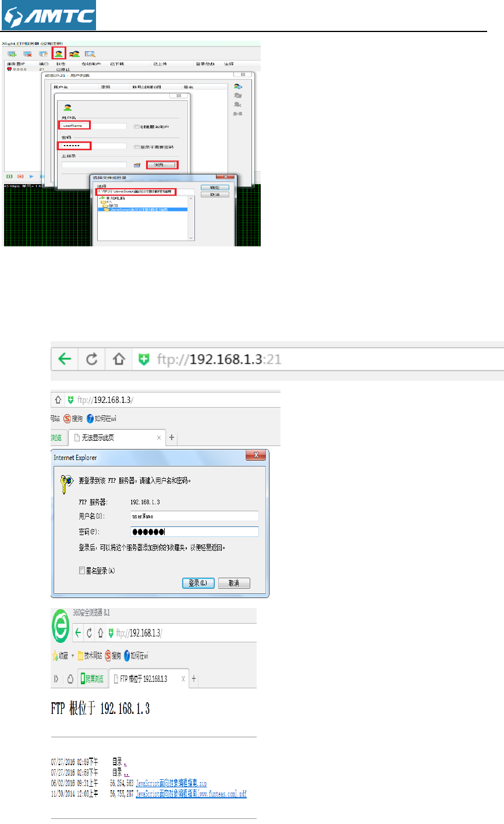This screenshot has height=824, width=504.
Task: Toggle login without password checkbox
Action: pos(136,147)
